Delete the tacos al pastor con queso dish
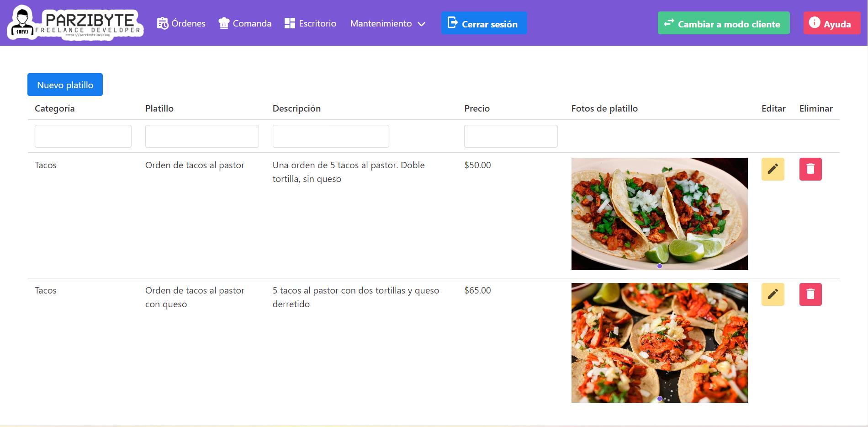Screen dimensions: 868x427 pyautogui.click(x=810, y=294)
